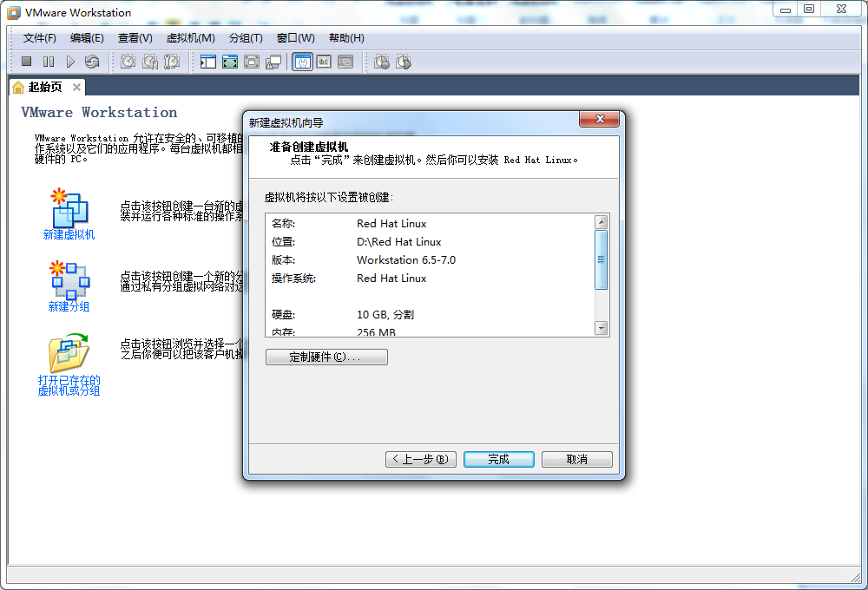Image resolution: width=868 pixels, height=590 pixels.
Task: Select the highlighted summary view toolbar icon
Action: [302, 62]
